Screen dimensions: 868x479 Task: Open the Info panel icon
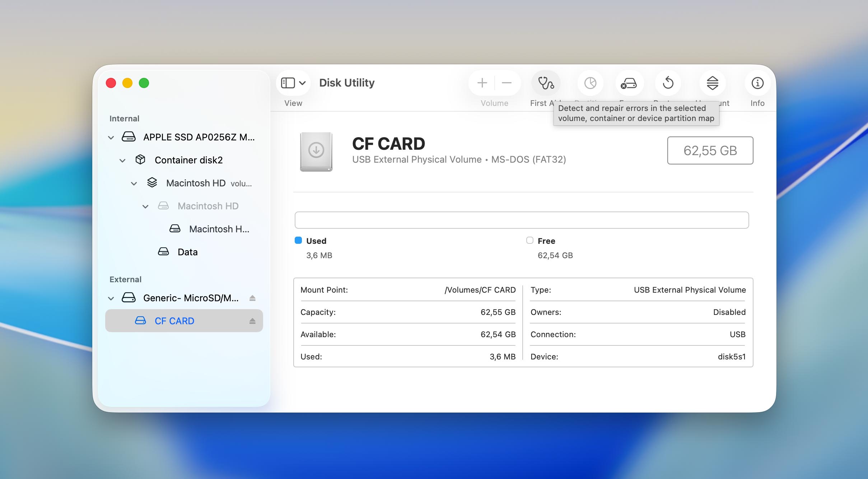coord(757,83)
